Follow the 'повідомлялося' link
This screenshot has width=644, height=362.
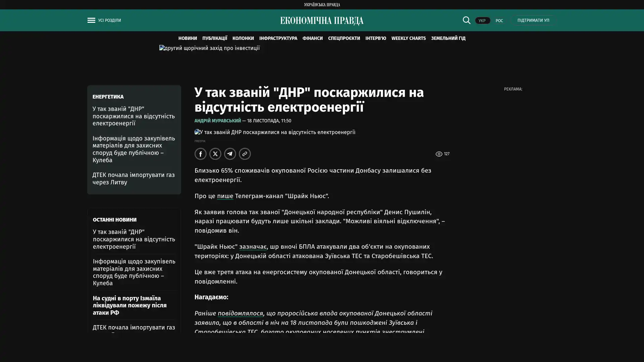(x=240, y=313)
